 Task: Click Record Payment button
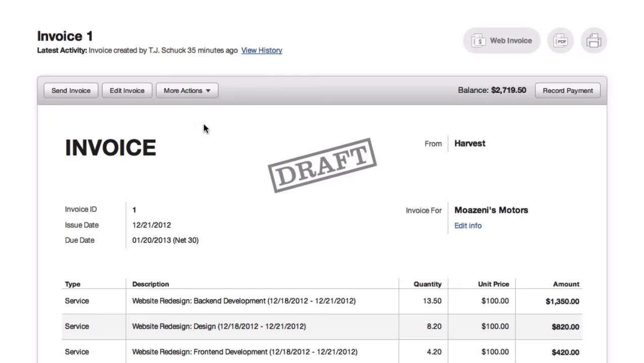click(x=568, y=90)
